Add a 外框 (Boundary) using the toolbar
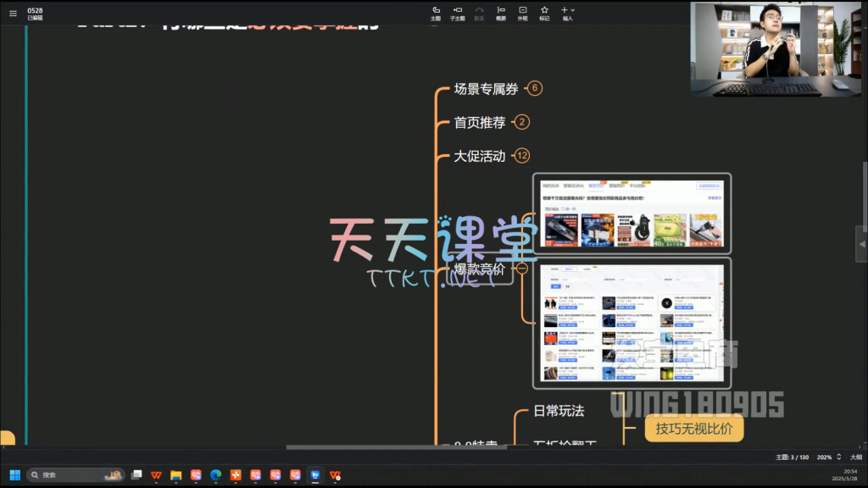 click(522, 13)
